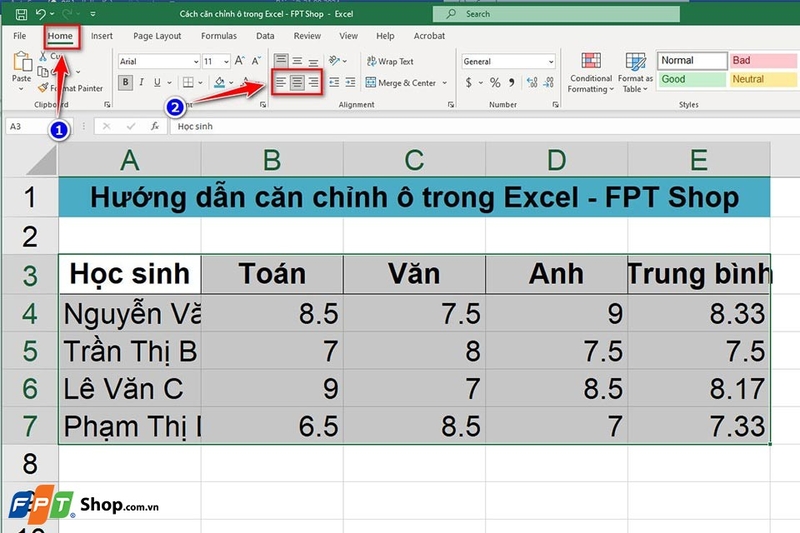This screenshot has height=533, width=800.
Task: Open the Clipboard pane launcher
Action: tap(107, 105)
